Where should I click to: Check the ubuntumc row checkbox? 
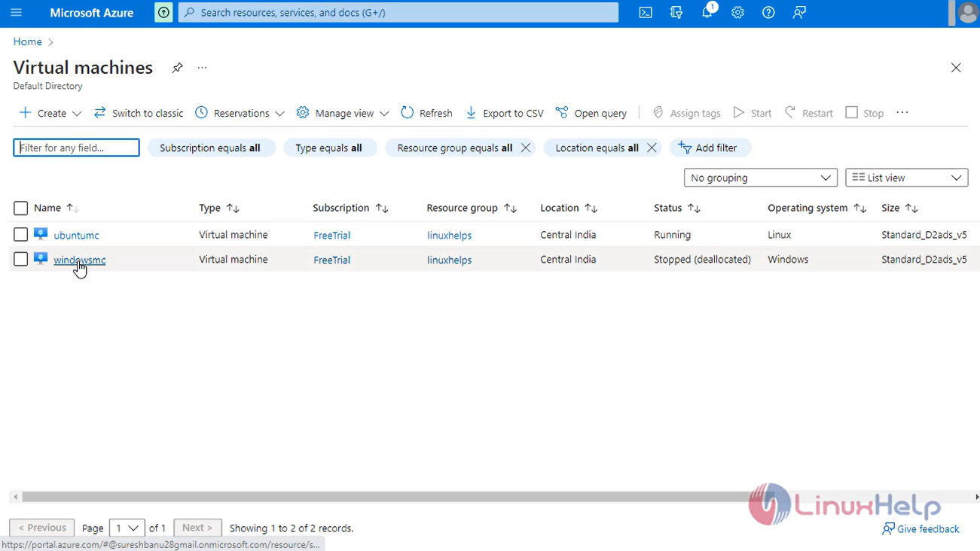(x=21, y=235)
